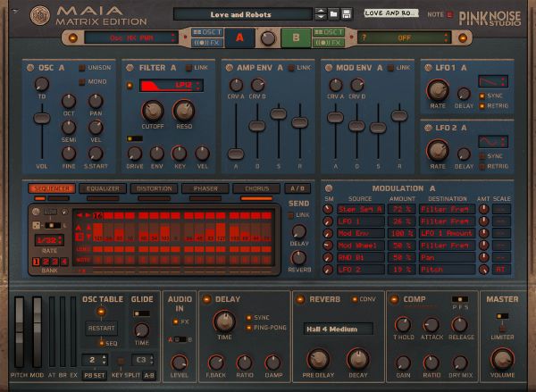Click the delay TIME knob
Image resolution: width=536 pixels, height=392 pixels.
pyautogui.click(x=224, y=321)
